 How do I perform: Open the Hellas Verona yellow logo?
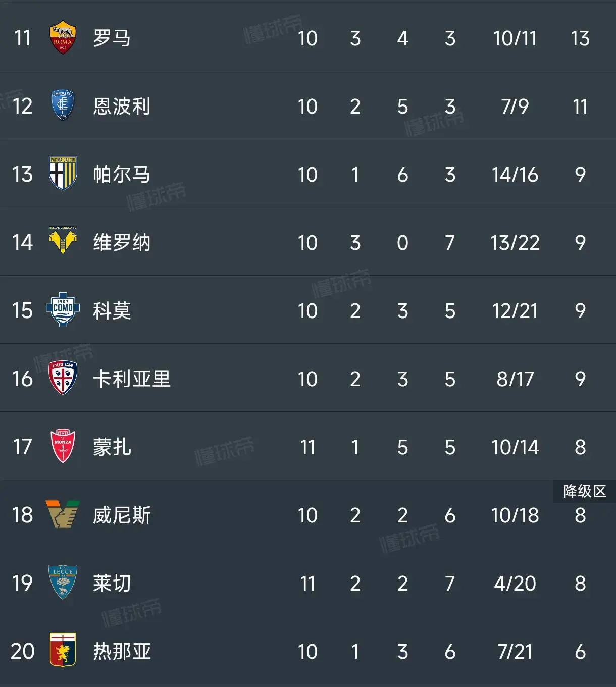pyautogui.click(x=63, y=241)
